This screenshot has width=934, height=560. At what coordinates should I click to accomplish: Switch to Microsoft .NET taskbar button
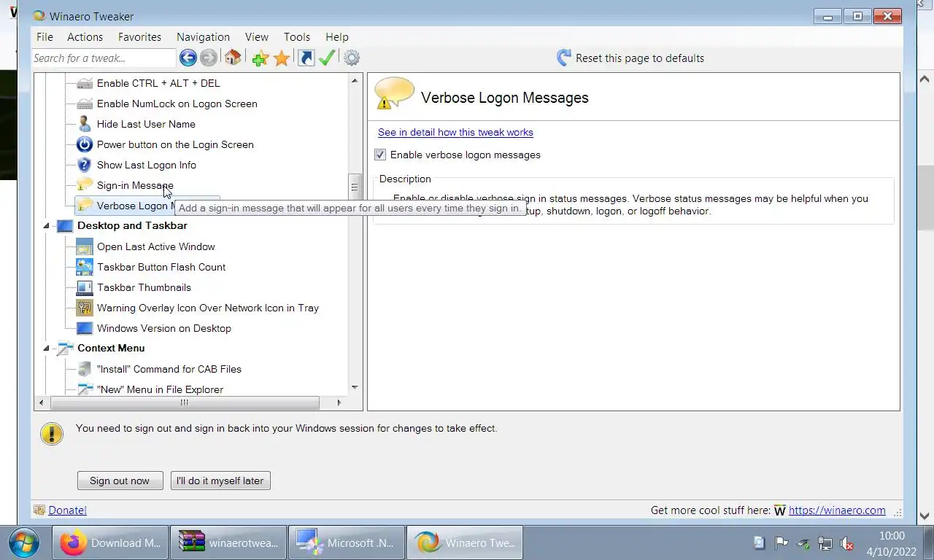tap(347, 542)
